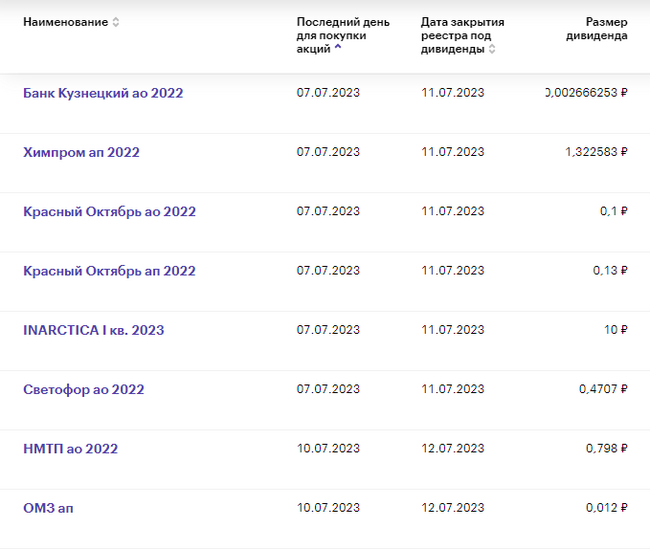Click 07.07.2023 date in INARCTICA row
The image size is (650, 549).
tap(328, 330)
